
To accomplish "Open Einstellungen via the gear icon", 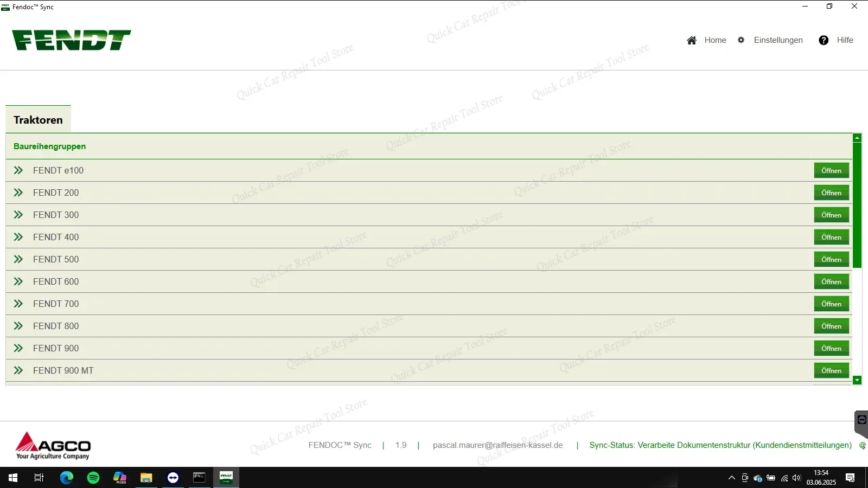I will (x=741, y=40).
